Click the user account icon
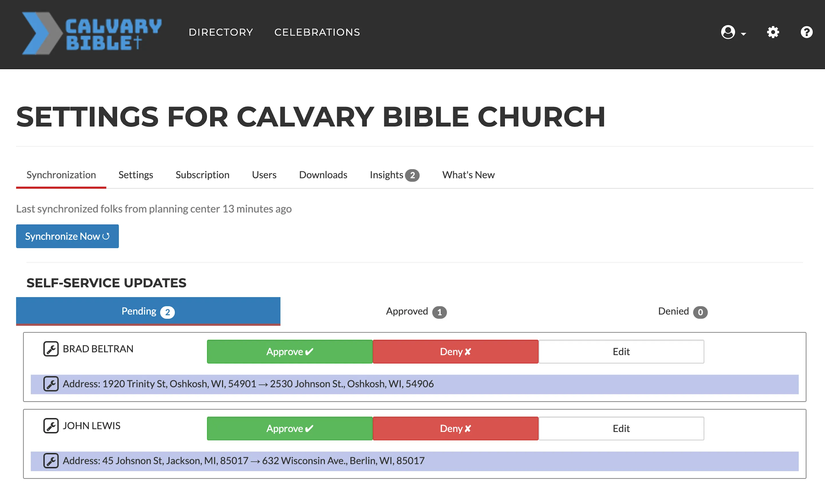Screen dimensions: 825x504 click(x=728, y=32)
